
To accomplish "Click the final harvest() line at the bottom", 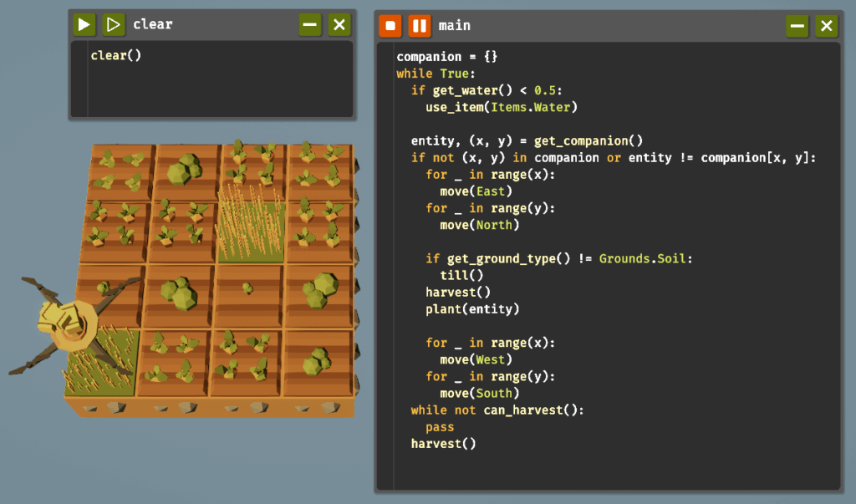I will (443, 443).
